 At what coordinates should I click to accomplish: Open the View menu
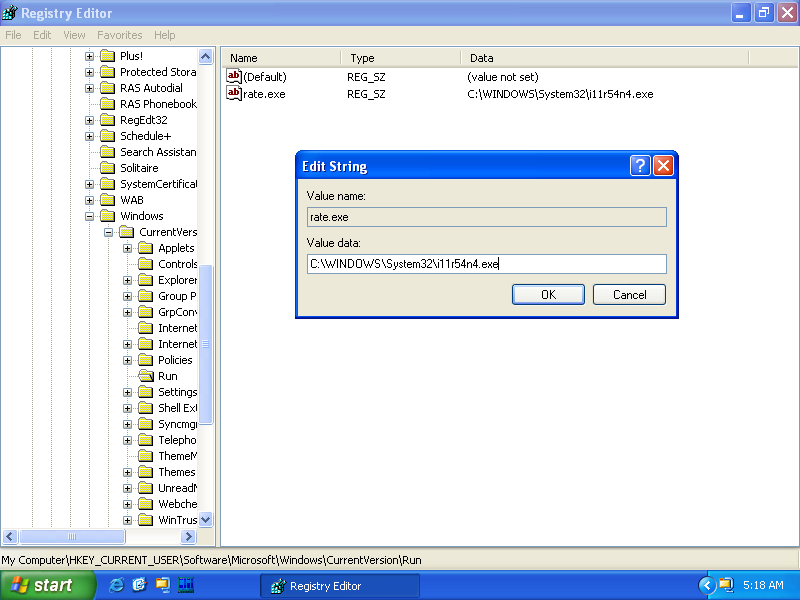(74, 35)
